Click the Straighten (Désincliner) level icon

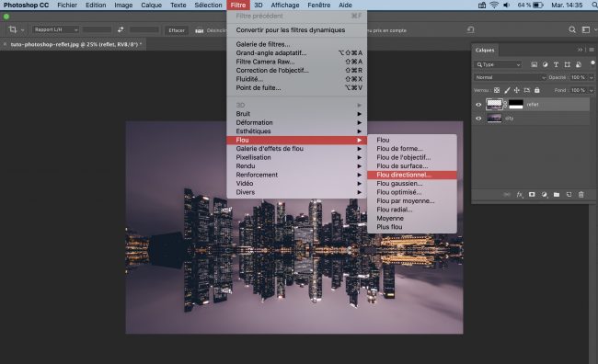click(199, 30)
